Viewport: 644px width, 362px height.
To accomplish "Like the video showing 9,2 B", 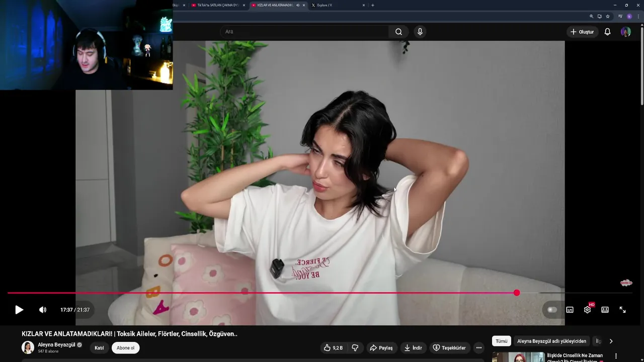I will coord(333,348).
